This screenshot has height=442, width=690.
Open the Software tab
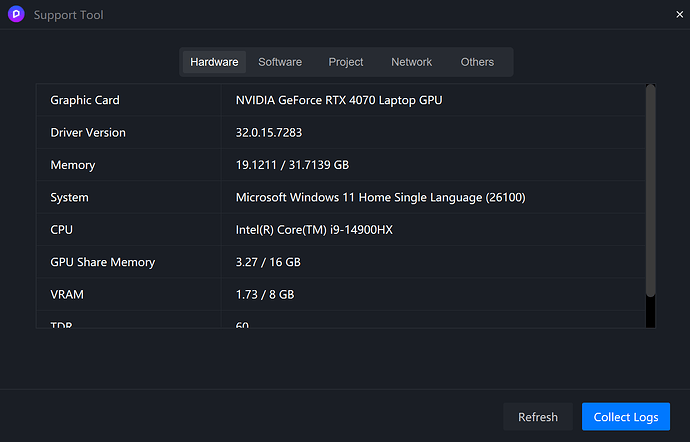280,62
